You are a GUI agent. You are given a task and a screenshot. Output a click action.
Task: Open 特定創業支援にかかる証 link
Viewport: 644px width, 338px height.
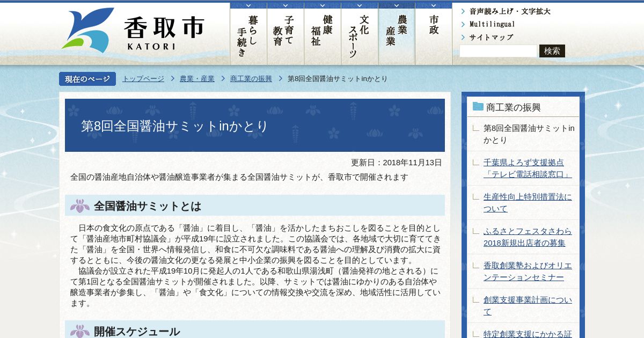tap(528, 334)
